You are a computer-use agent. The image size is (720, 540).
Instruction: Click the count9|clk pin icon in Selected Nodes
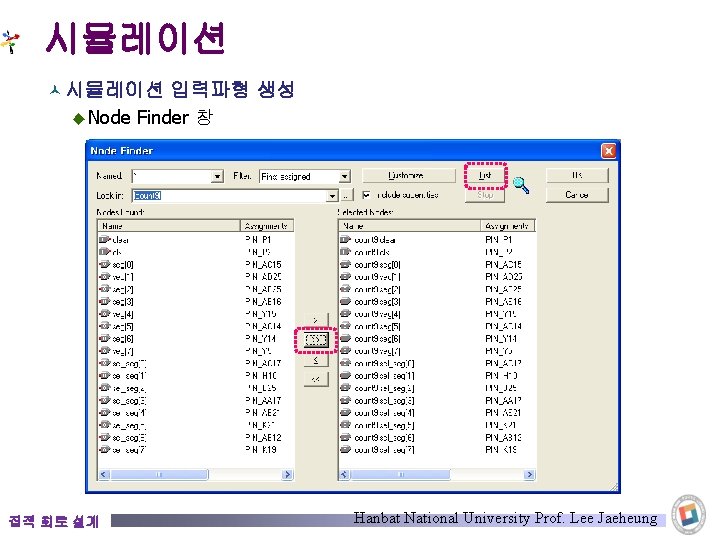tap(345, 252)
